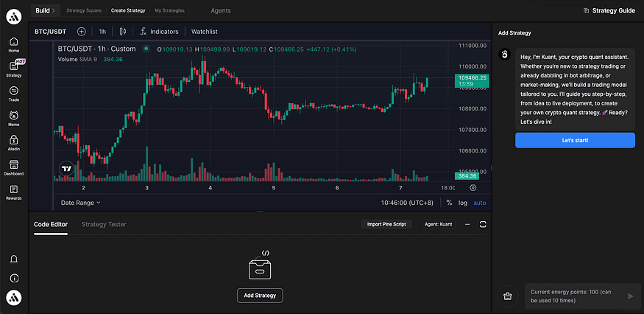Add symbol with plus icon near BTC/USDT
Screen dimensions: 644x314
(81, 31)
